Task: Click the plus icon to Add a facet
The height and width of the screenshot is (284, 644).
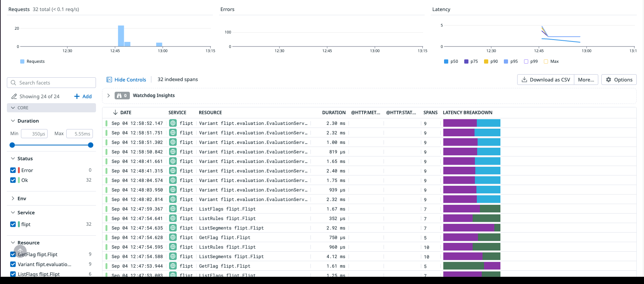Action: coord(77,96)
